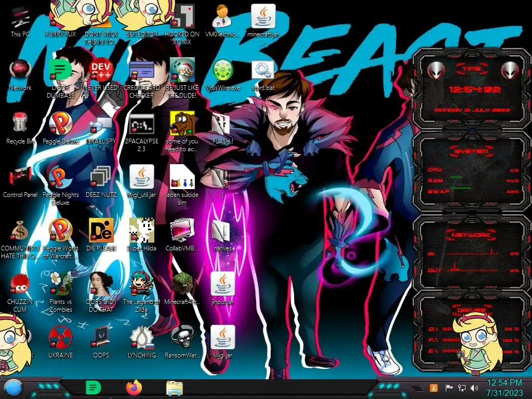Click the network tray icon
The width and height of the screenshot is (532, 399).
pos(461,388)
